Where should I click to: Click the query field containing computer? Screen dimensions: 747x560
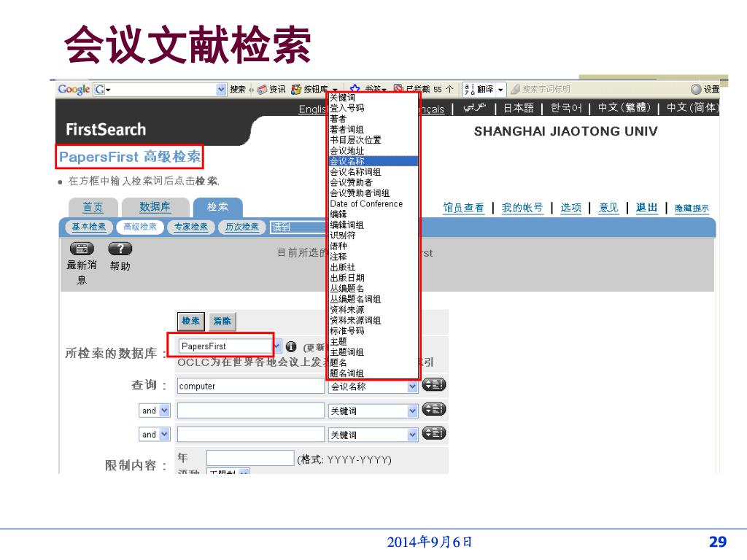click(x=251, y=386)
